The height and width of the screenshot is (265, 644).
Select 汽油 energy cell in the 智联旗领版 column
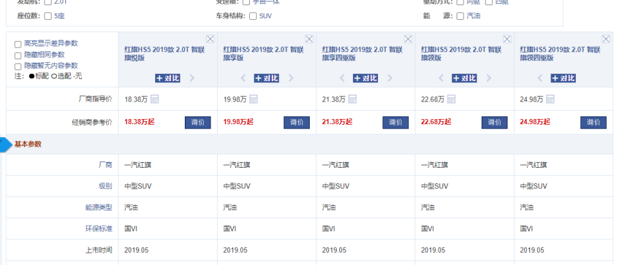(x=428, y=208)
